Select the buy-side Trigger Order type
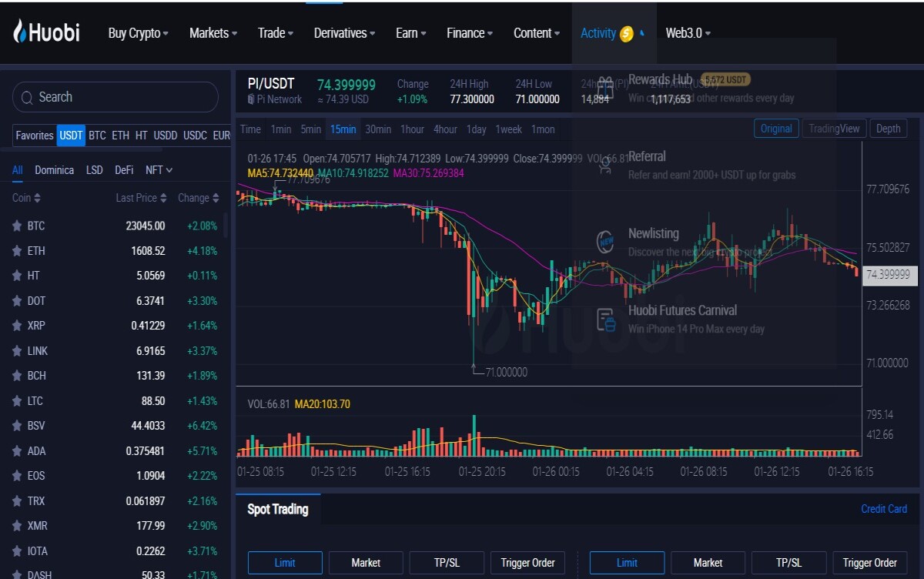 pyautogui.click(x=527, y=563)
